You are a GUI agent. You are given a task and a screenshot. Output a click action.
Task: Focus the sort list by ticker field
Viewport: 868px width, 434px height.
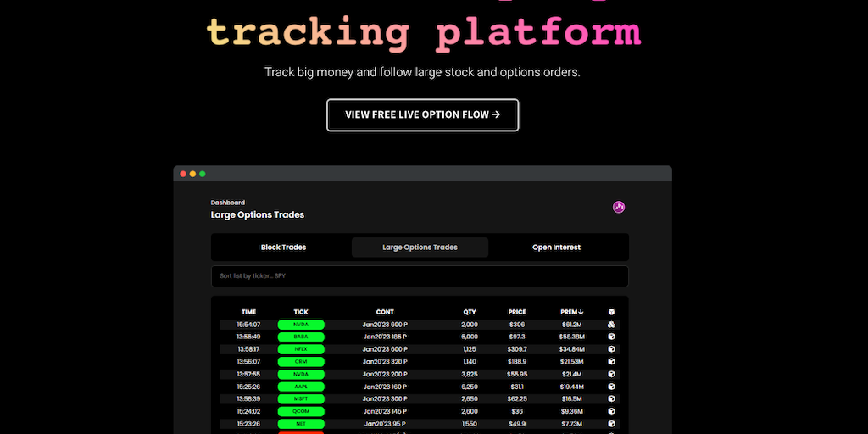point(420,276)
